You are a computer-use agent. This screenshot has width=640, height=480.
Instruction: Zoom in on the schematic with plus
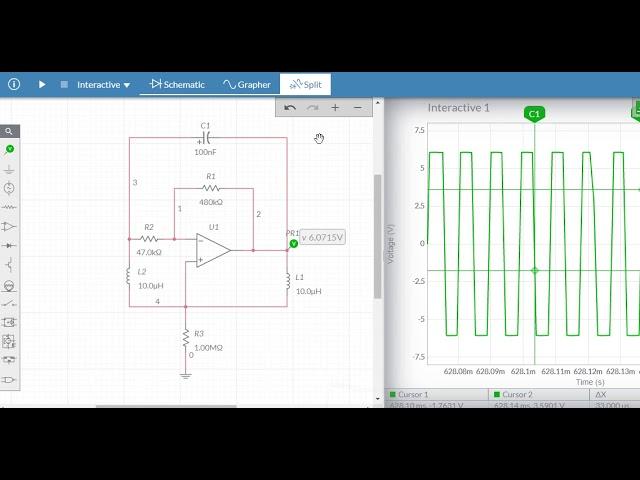click(335, 108)
